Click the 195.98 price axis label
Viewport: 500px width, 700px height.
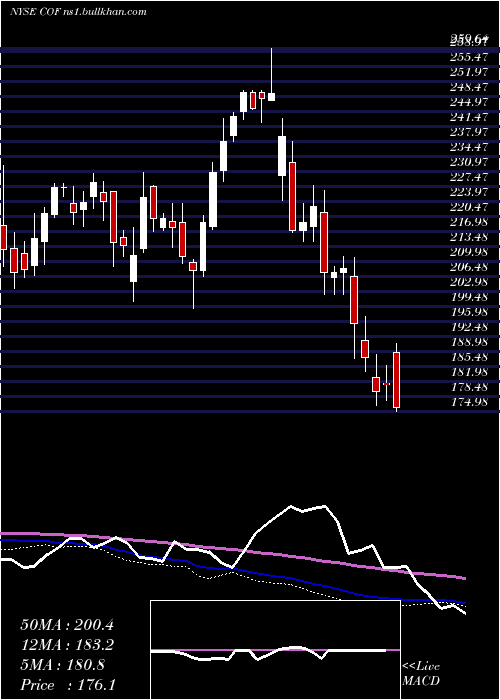tap(468, 312)
